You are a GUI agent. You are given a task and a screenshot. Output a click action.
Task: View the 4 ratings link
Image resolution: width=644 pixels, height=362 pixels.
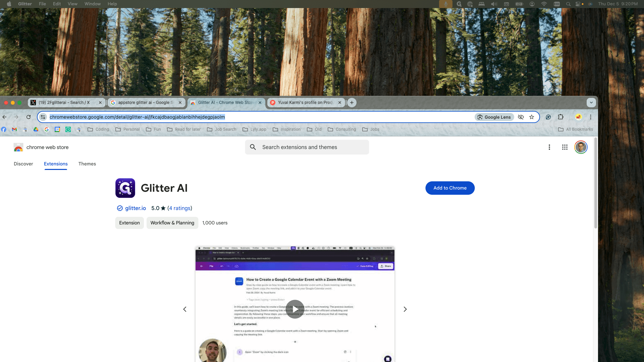180,208
